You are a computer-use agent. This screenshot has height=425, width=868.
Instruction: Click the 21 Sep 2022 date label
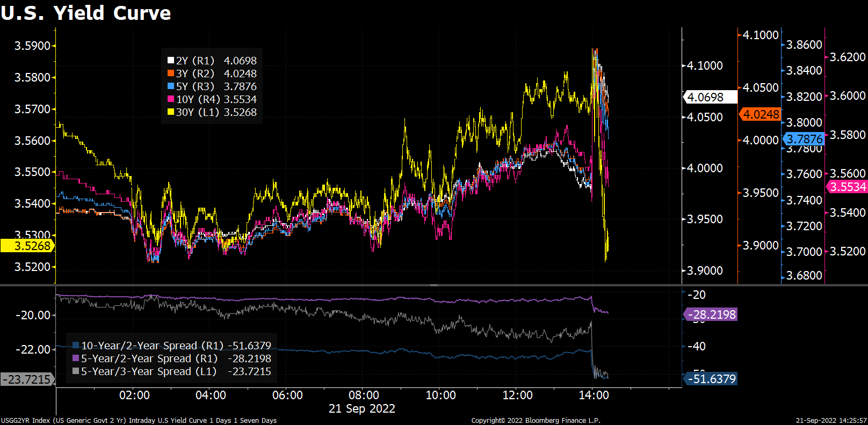click(361, 408)
